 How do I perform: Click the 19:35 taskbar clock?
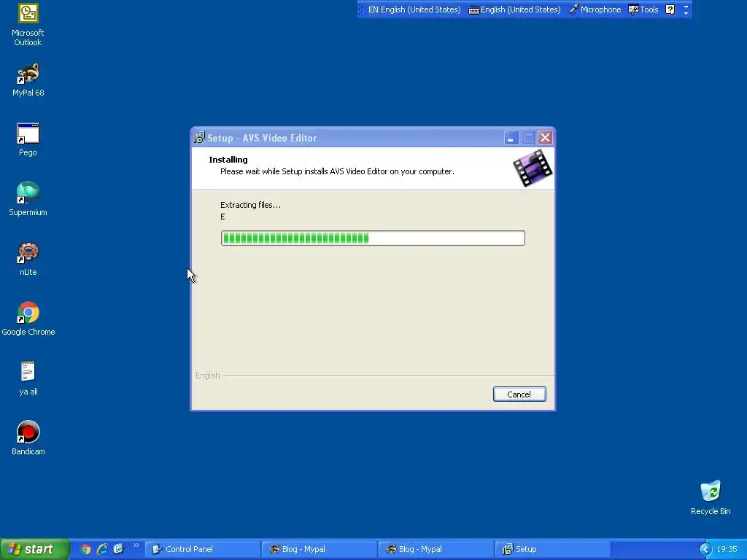coord(727,550)
